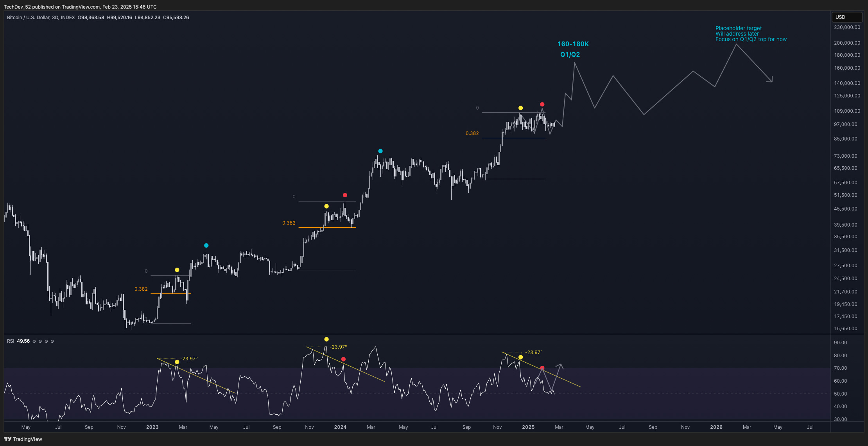Click the TradingView logo at bottom left

point(23,439)
